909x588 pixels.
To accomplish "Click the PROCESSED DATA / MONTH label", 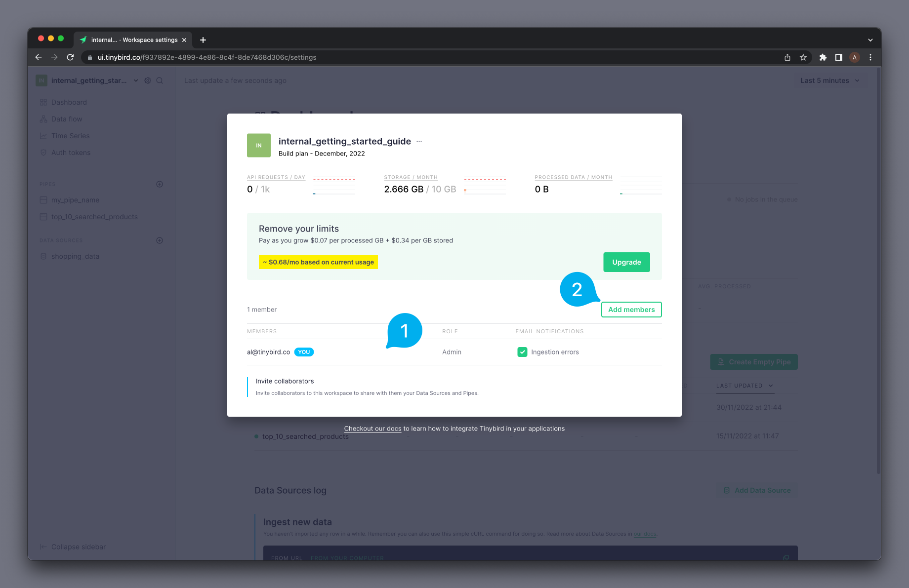I will pos(574,177).
